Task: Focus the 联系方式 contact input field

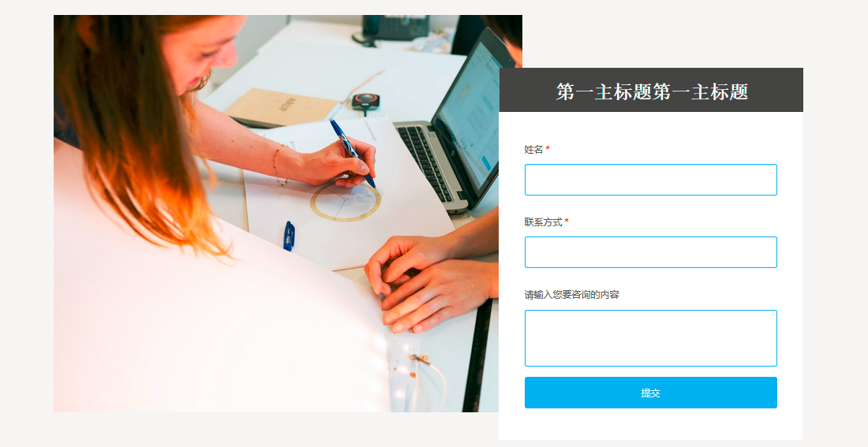Action: pos(650,252)
